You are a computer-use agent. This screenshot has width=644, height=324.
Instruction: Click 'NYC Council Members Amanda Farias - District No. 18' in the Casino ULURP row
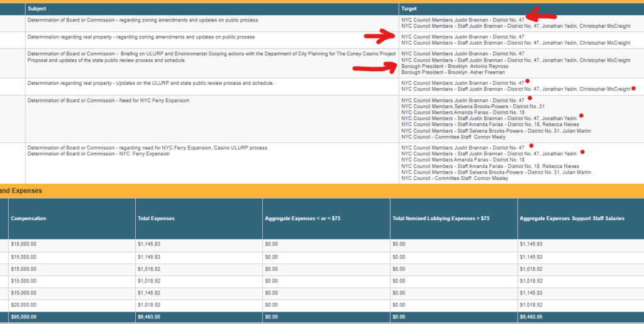click(x=463, y=160)
